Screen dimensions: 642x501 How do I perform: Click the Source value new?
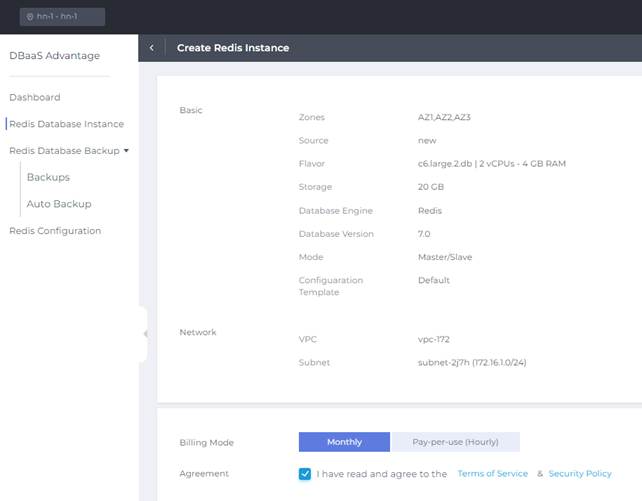click(x=427, y=141)
